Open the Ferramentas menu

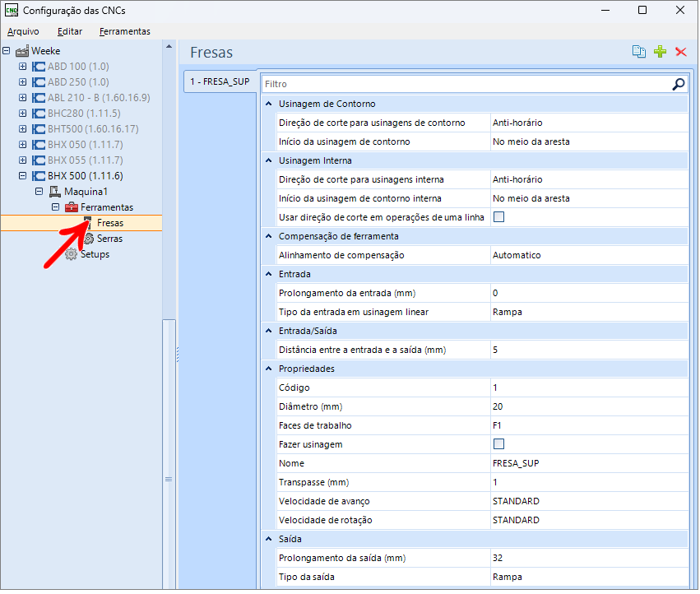tap(124, 31)
